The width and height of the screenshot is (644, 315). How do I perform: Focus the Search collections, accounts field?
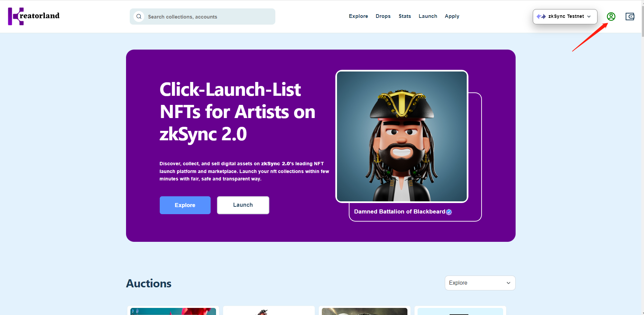coord(203,17)
